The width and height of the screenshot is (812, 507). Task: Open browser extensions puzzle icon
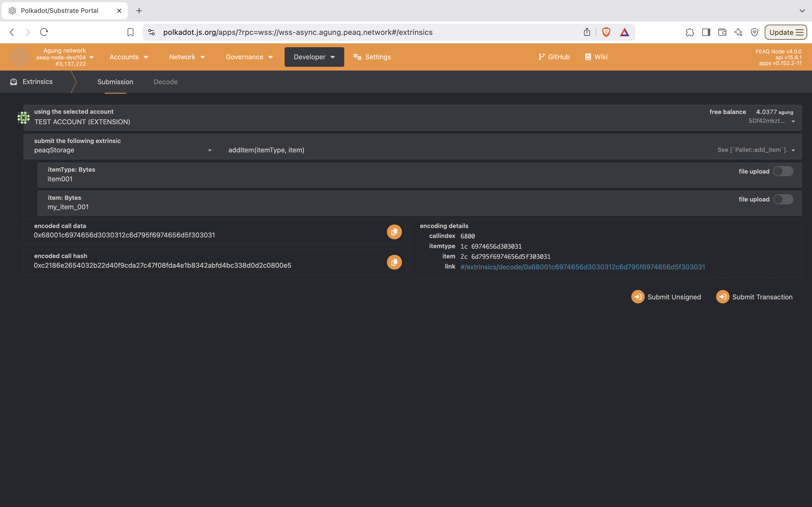pyautogui.click(x=690, y=32)
